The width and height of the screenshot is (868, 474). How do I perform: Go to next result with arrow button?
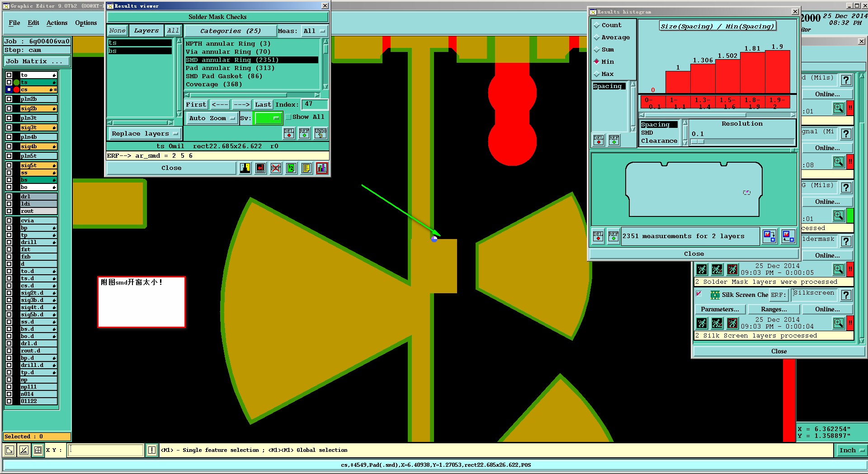tap(241, 105)
